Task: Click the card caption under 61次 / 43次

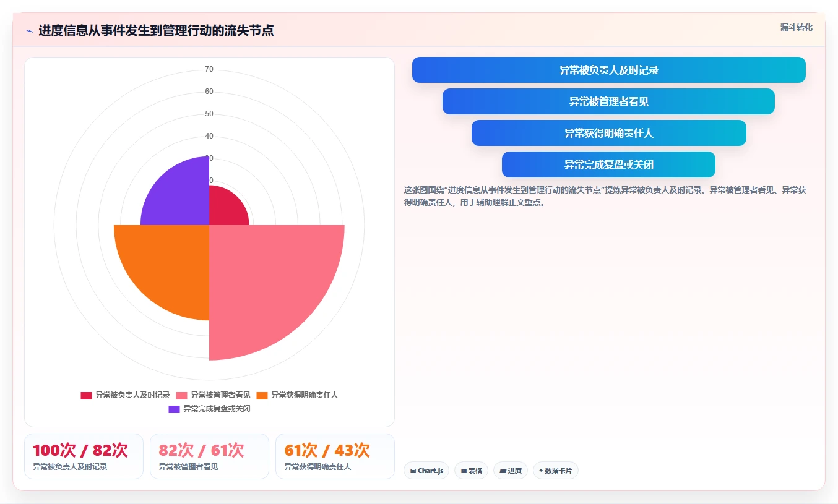Action: click(317, 467)
